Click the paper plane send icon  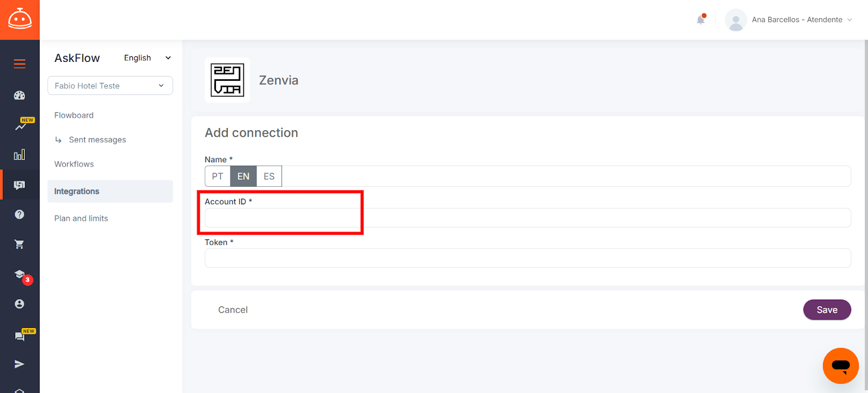tap(20, 364)
